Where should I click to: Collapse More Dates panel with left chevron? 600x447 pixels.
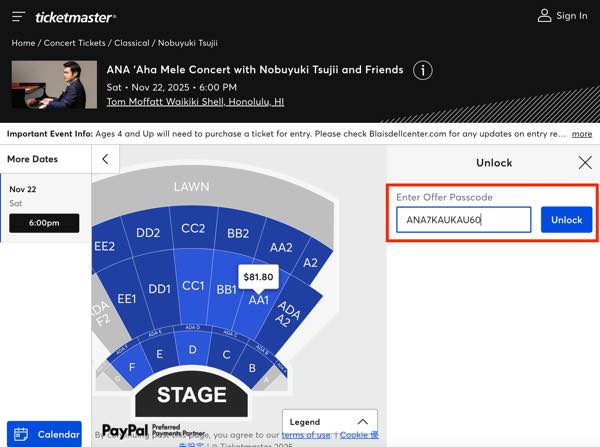[x=105, y=159]
